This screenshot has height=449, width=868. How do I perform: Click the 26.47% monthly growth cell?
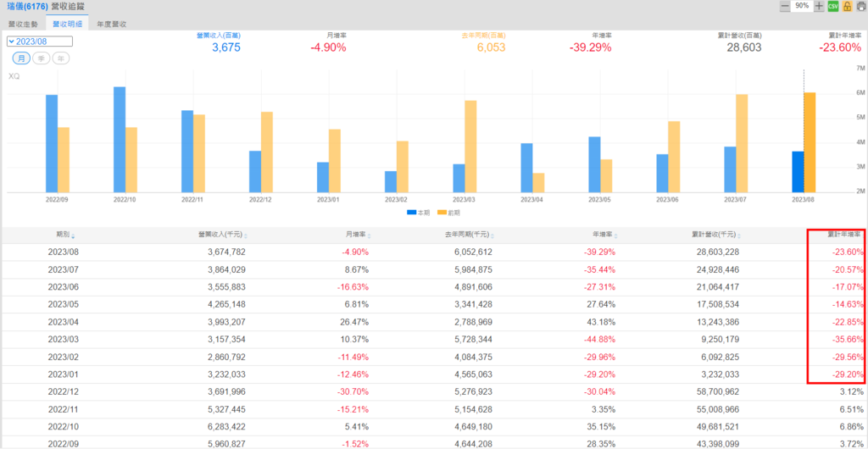(355, 323)
